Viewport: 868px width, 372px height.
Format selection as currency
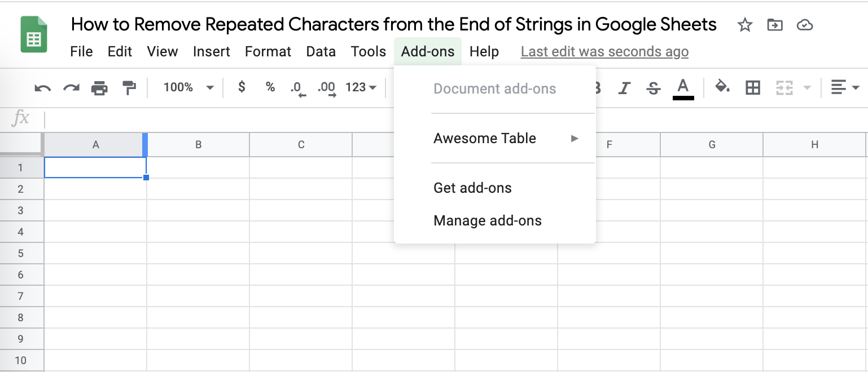[x=242, y=87]
